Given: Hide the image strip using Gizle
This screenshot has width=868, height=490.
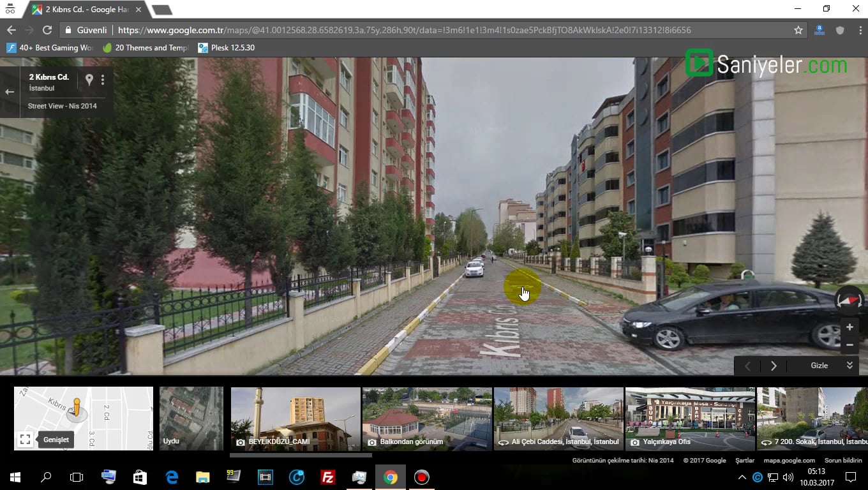Looking at the screenshot, I should pyautogui.click(x=819, y=366).
